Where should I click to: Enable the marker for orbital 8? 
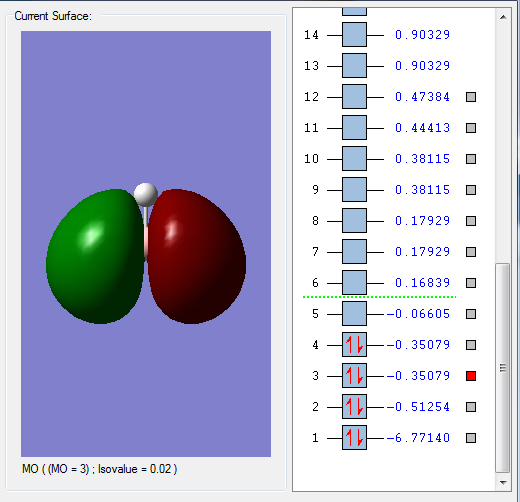click(471, 221)
